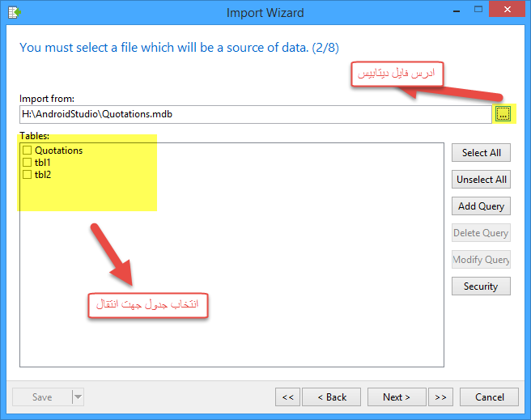531x420 pixels.
Task: Click the Save button
Action: pyautogui.click(x=42, y=397)
